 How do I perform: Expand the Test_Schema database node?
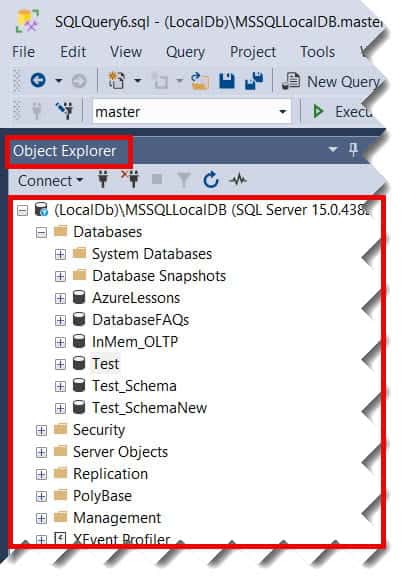pyautogui.click(x=60, y=387)
